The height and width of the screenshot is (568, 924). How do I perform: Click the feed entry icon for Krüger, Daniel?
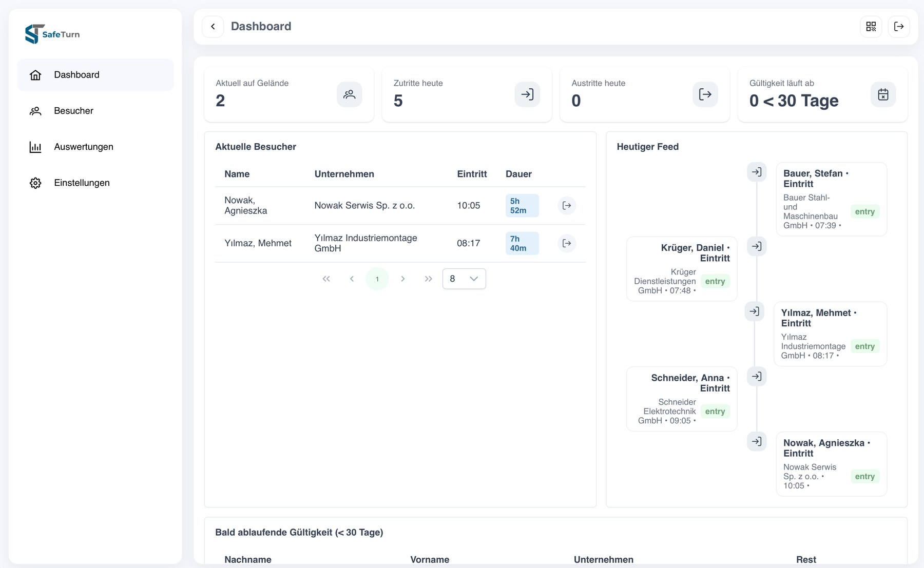[x=757, y=246]
